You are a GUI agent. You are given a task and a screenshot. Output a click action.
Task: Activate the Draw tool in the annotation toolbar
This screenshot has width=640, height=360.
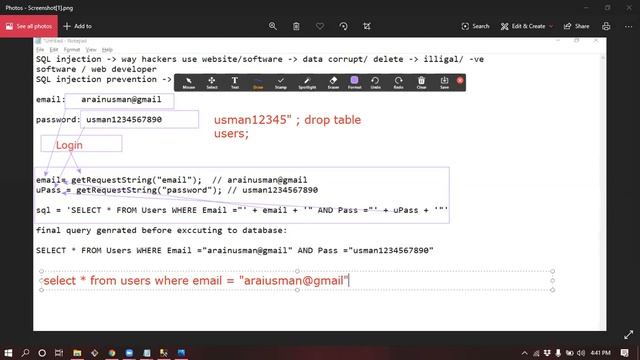pos(258,82)
